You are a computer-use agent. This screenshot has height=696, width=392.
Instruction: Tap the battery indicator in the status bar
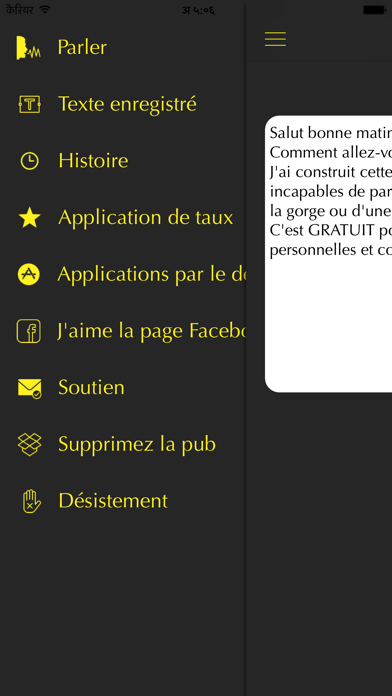click(x=374, y=10)
